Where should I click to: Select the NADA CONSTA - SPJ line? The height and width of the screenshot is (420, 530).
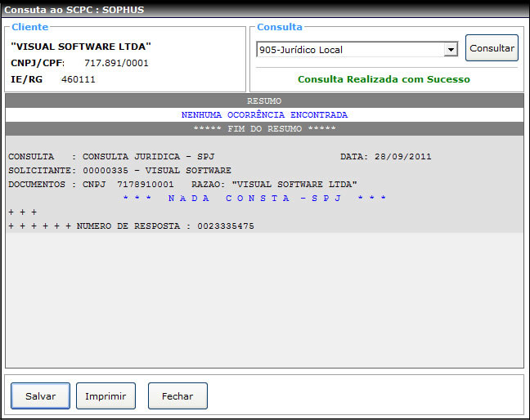tap(254, 199)
